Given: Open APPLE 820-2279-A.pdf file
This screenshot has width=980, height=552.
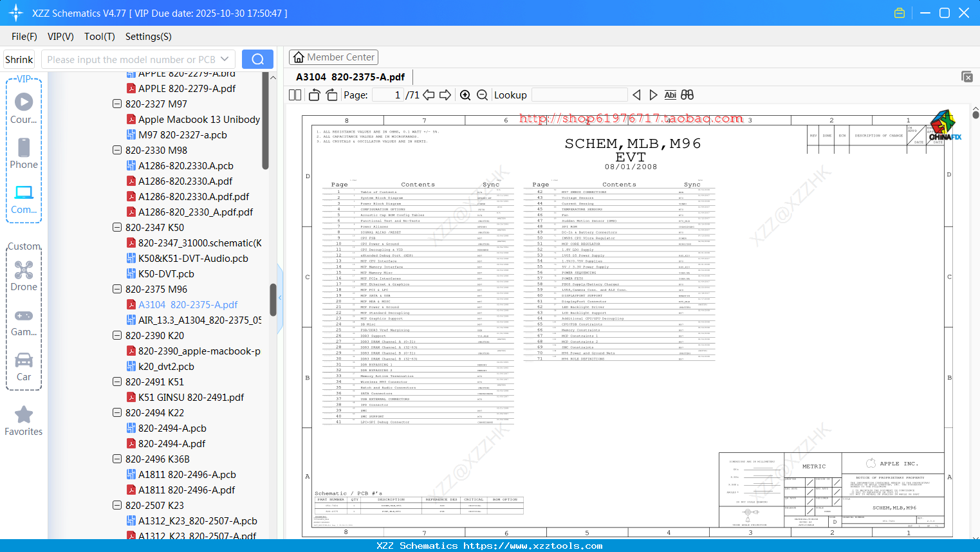Looking at the screenshot, I should click(181, 88).
